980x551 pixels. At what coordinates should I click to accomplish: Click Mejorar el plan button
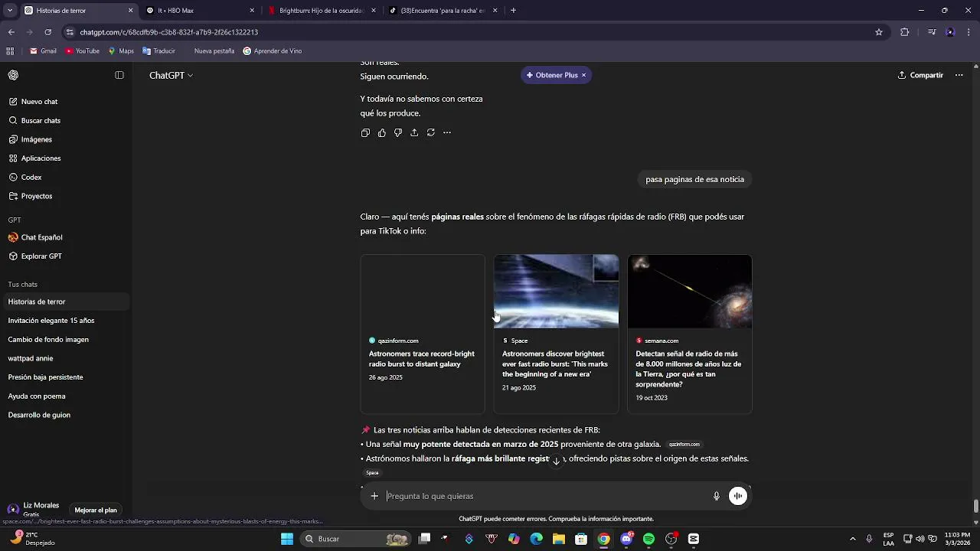[96, 510]
